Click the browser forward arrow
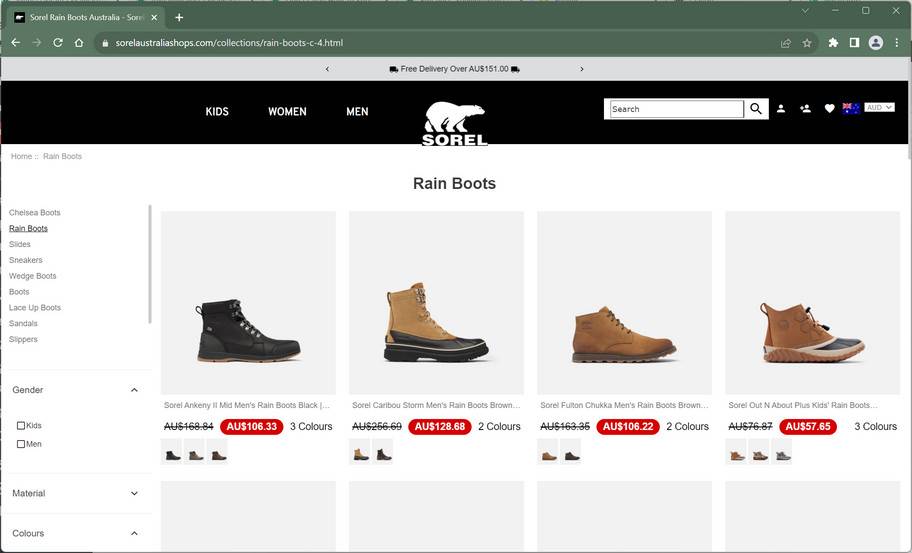 coord(37,42)
